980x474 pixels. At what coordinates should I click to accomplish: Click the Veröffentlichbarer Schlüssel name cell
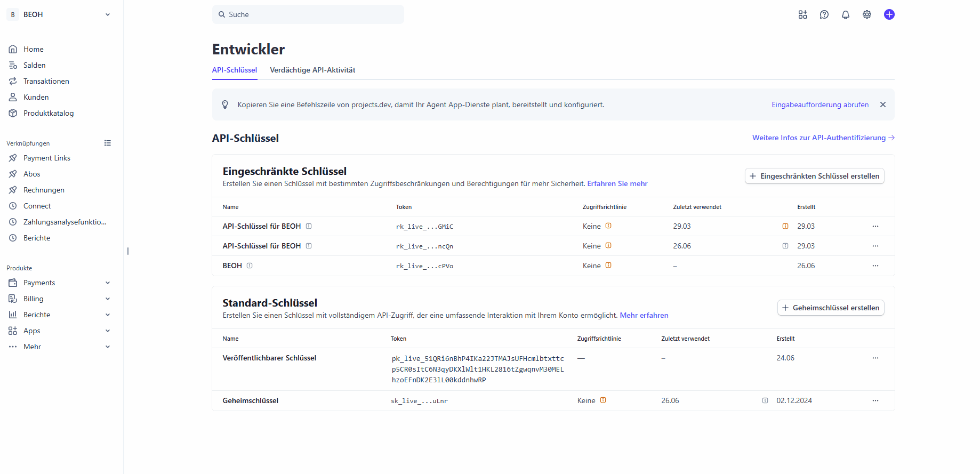(x=269, y=358)
